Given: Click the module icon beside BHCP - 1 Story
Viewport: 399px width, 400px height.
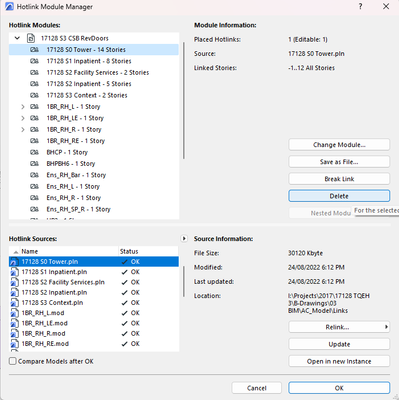Looking at the screenshot, I should (x=34, y=152).
